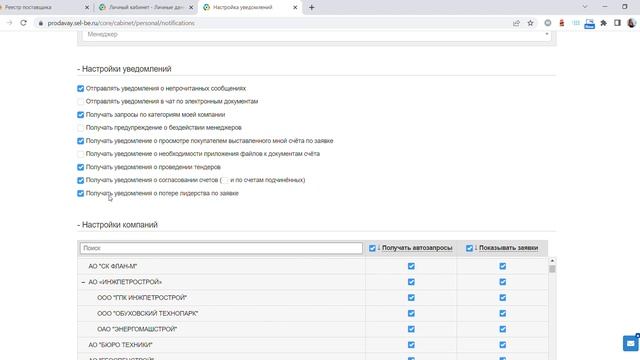Click the companies list scrollbar thumb
This screenshot has height=360, width=640.
[x=552, y=269]
